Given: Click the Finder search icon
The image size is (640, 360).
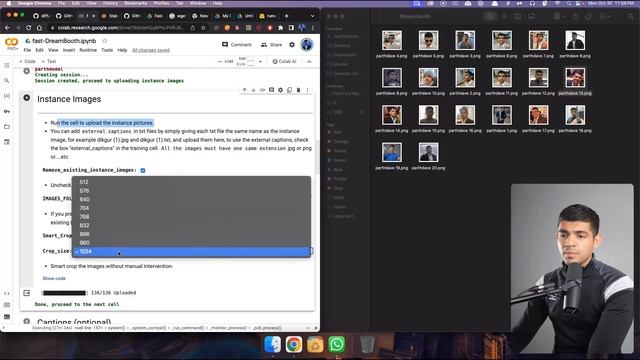Looking at the screenshot, I should coord(631,17).
